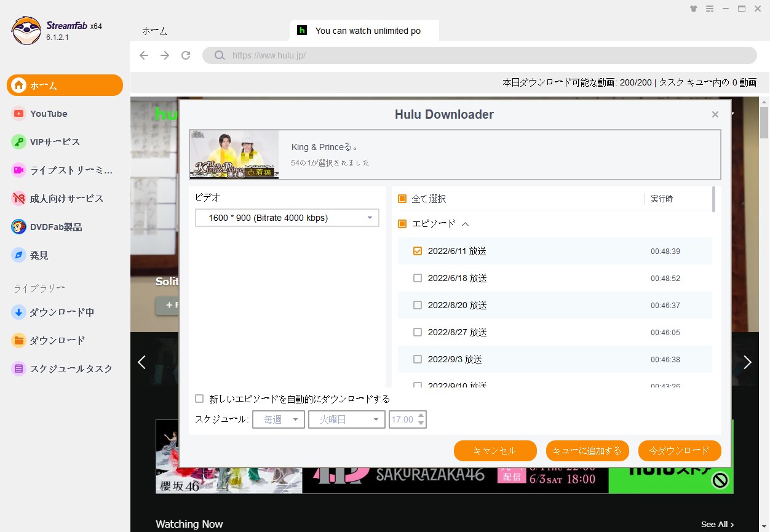Image resolution: width=770 pixels, height=532 pixels.
Task: Click the search icon in address bar
Action: pos(219,55)
